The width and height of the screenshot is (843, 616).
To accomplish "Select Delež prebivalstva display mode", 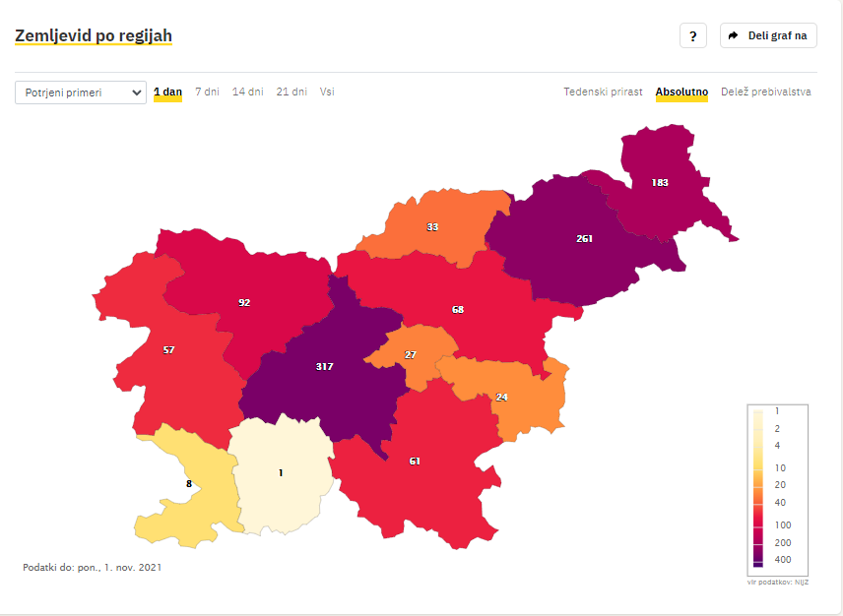I will 765,92.
